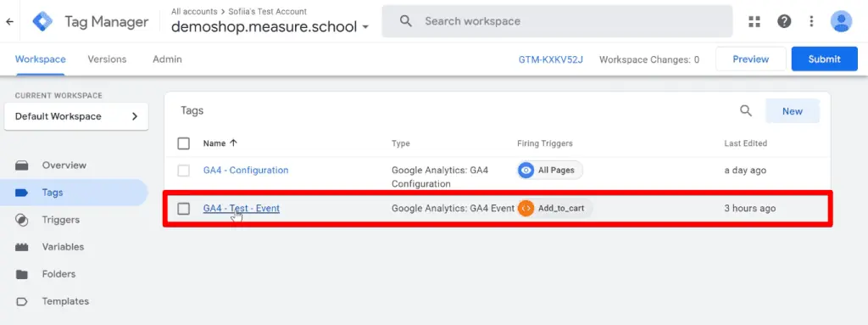Open the GA4 - Test - Event tag link
This screenshot has height=325, width=868.
tap(242, 209)
